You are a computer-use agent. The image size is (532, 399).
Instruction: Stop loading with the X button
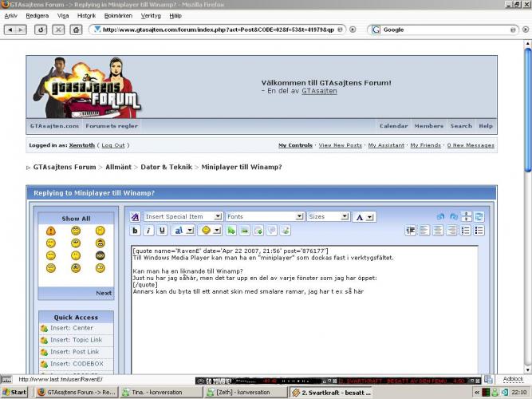coord(58,30)
